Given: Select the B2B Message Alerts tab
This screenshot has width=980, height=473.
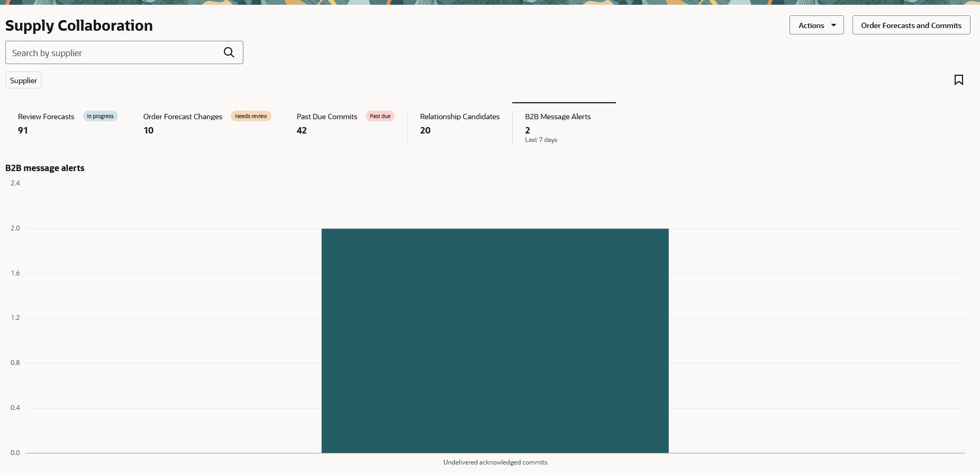Looking at the screenshot, I should click(564, 123).
